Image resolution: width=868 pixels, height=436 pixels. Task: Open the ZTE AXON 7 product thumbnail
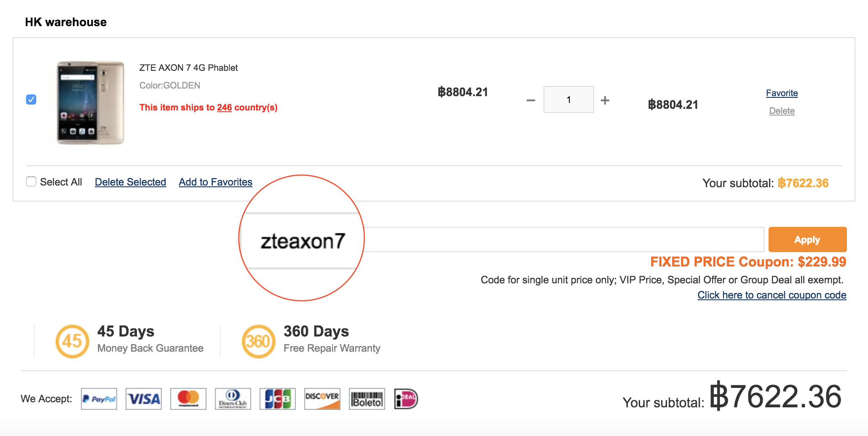(91, 102)
